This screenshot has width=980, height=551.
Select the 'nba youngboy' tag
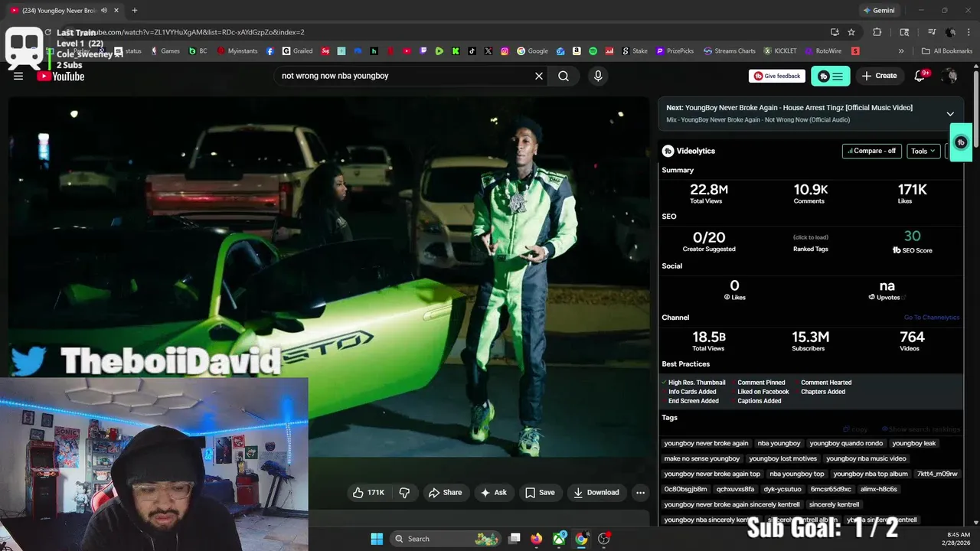click(779, 443)
